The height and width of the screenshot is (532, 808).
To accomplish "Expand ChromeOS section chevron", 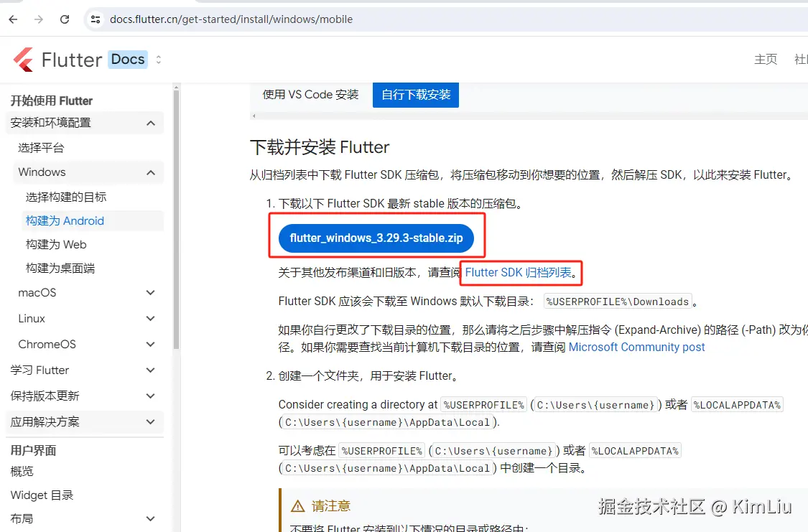I will 151,344.
